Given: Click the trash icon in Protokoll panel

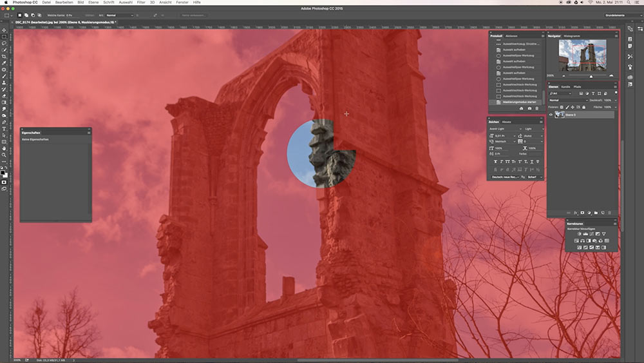Looking at the screenshot, I should click(x=536, y=108).
